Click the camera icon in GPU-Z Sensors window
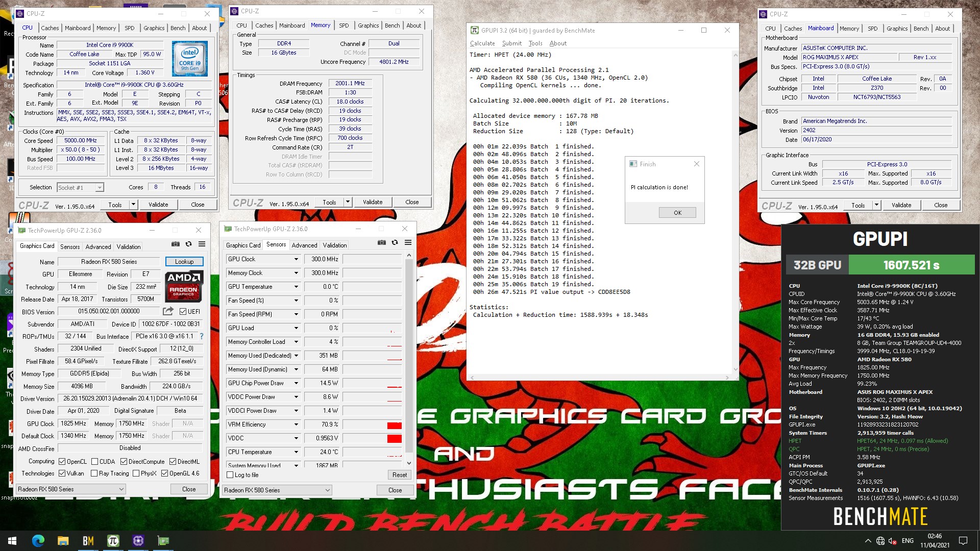This screenshot has height=551, width=980. pos(381,243)
